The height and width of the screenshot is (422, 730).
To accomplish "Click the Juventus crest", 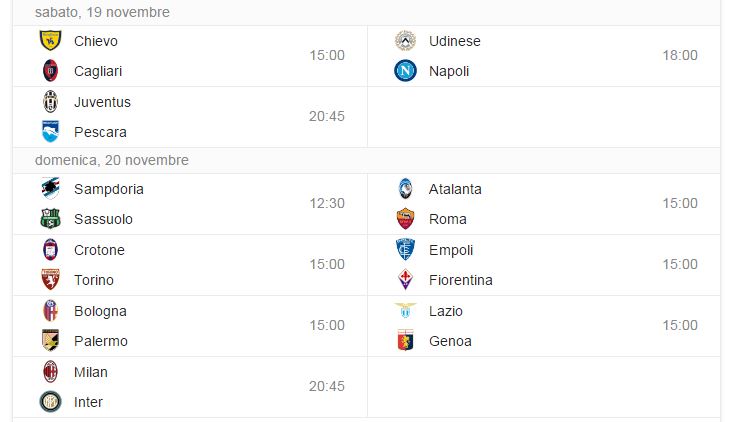I will point(50,102).
